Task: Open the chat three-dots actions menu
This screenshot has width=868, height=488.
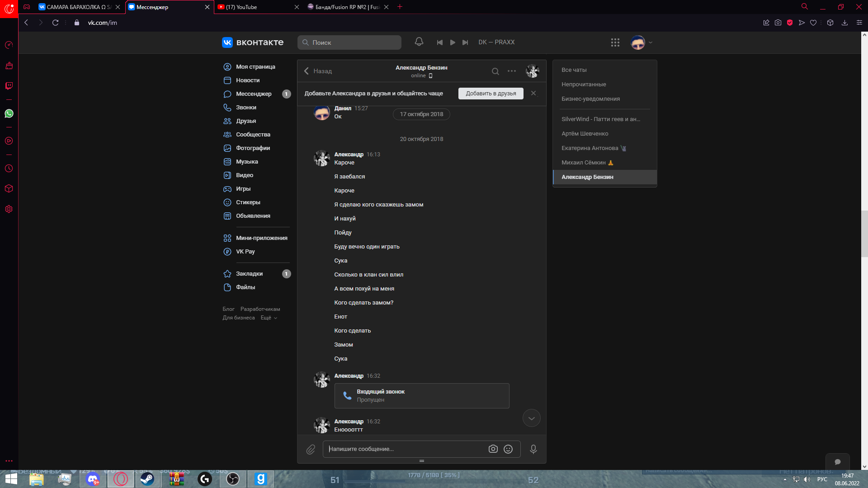Action: 512,71
